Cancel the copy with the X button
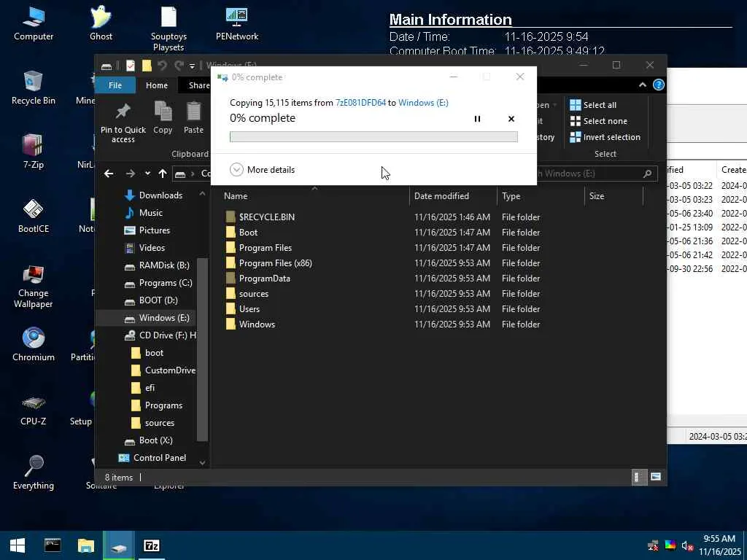The width and height of the screenshot is (747, 560). click(x=511, y=119)
